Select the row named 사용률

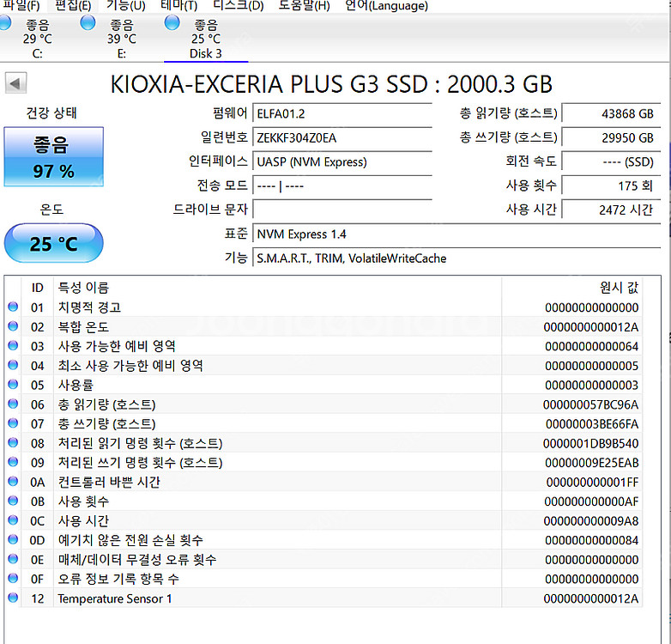[323, 385]
